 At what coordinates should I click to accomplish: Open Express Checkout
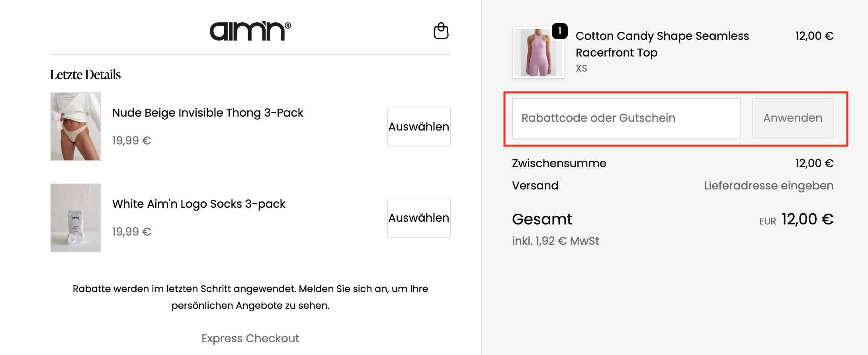click(x=250, y=338)
